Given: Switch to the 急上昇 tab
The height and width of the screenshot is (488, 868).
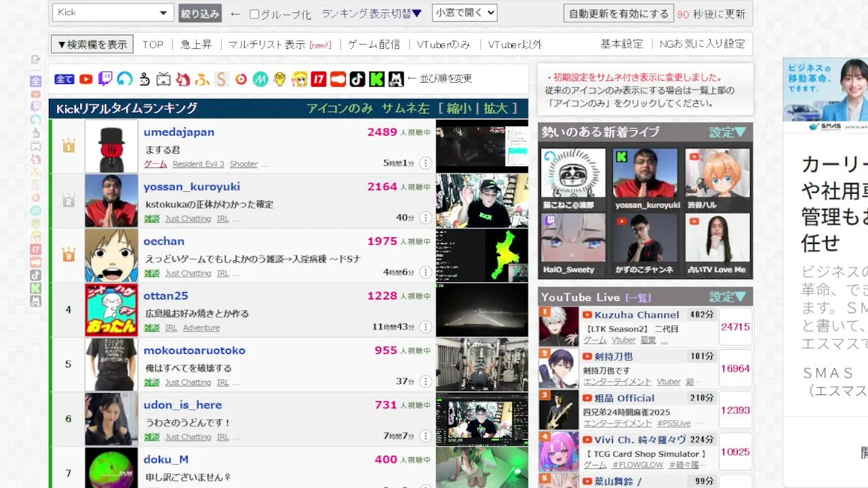Looking at the screenshot, I should pos(196,44).
